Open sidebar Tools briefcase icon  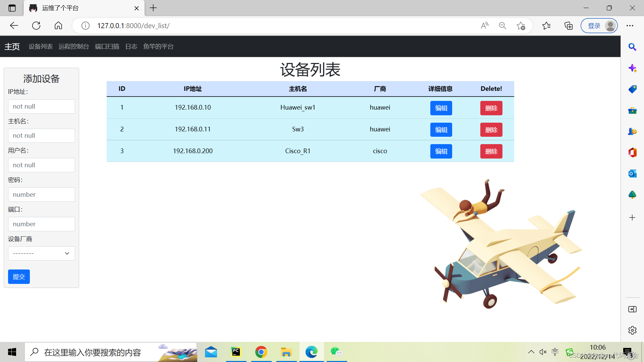(x=632, y=110)
